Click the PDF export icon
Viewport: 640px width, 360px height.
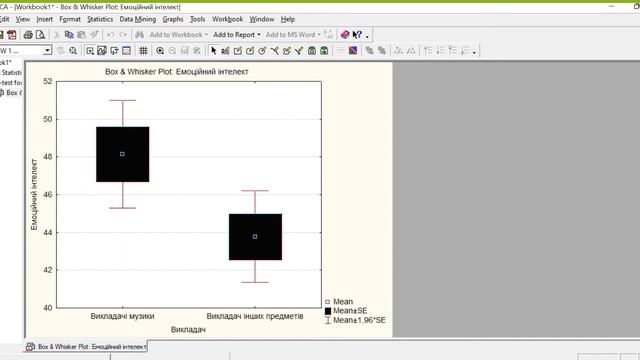point(12,35)
